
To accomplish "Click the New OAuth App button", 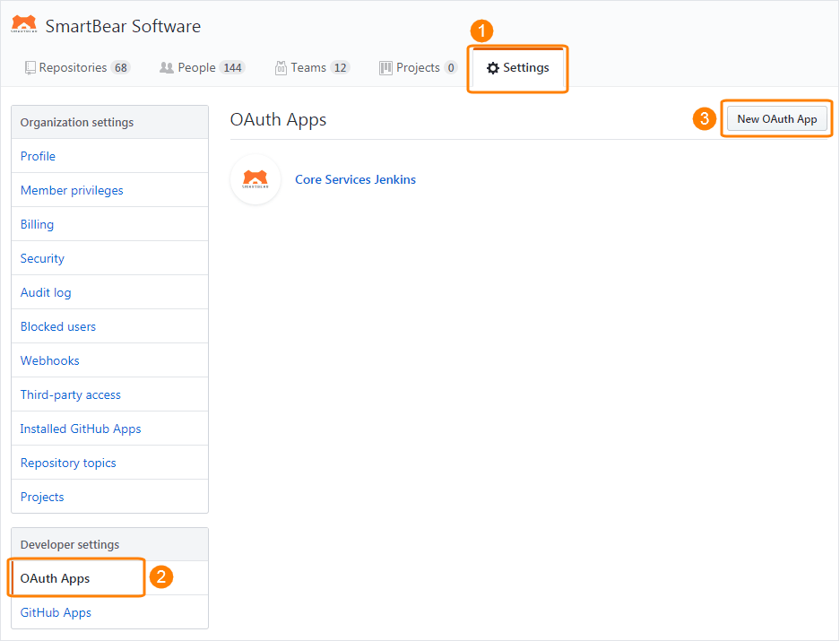I will pyautogui.click(x=775, y=117).
